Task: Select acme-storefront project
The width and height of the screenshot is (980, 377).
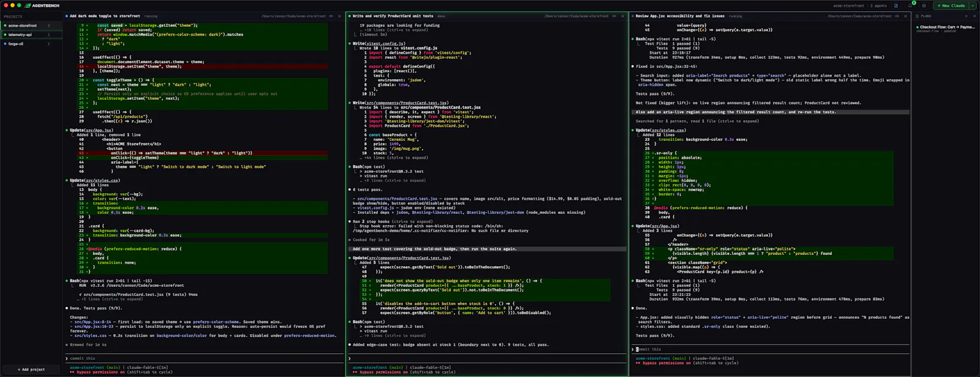Action: 31,26
